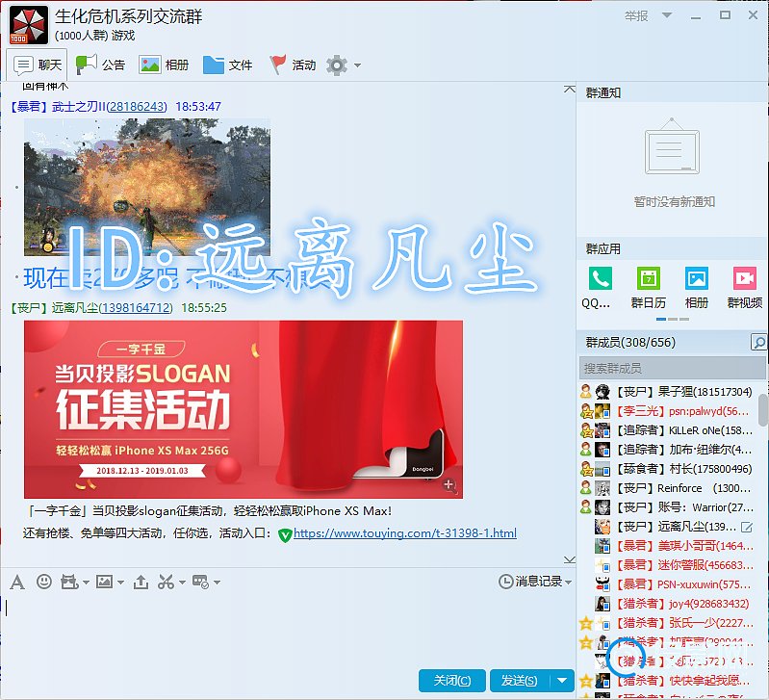Select member 张氏一少
This screenshot has height=700, width=769.
click(667, 623)
